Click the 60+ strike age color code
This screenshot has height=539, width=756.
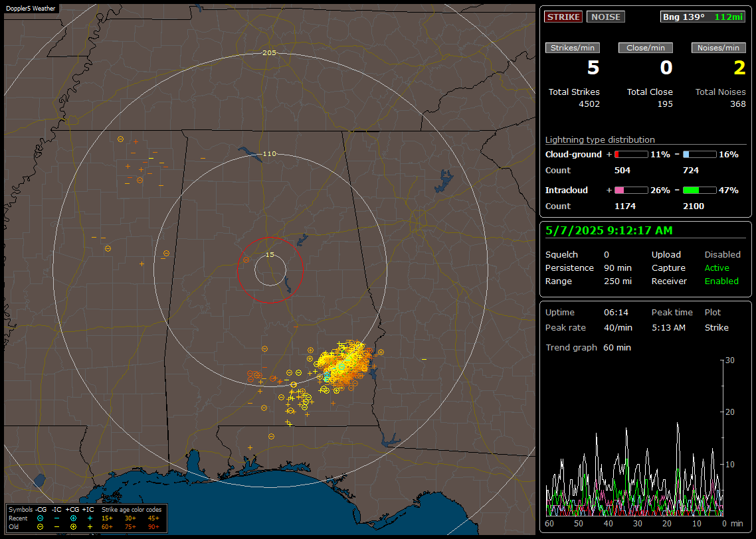point(107,527)
